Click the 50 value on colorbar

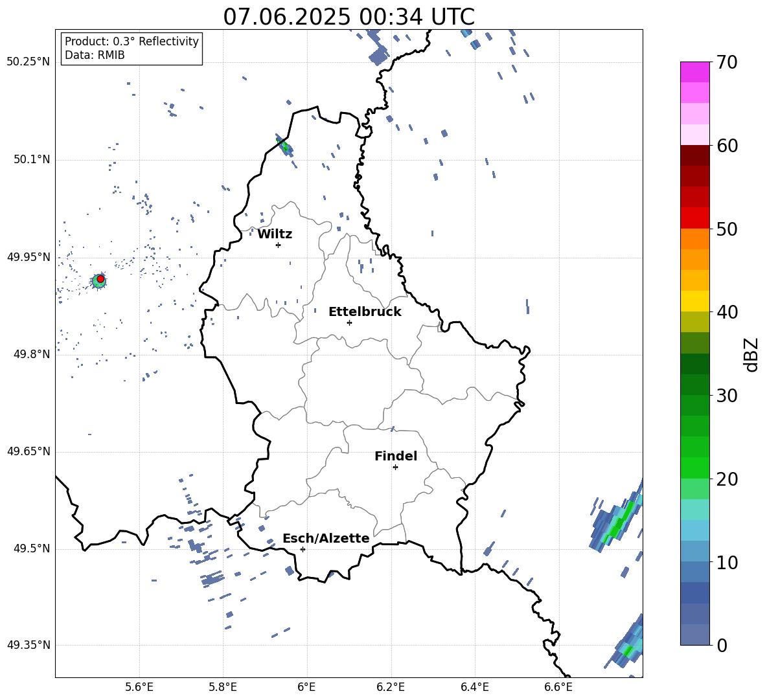tap(727, 229)
